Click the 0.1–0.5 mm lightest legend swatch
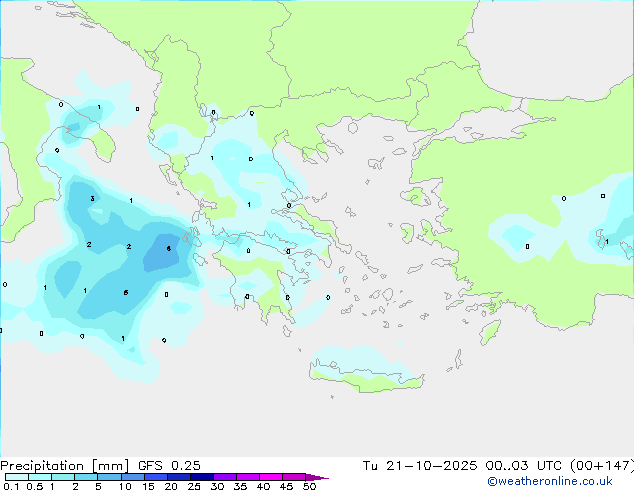Viewport: 634px width, 490px height. (x=17, y=477)
